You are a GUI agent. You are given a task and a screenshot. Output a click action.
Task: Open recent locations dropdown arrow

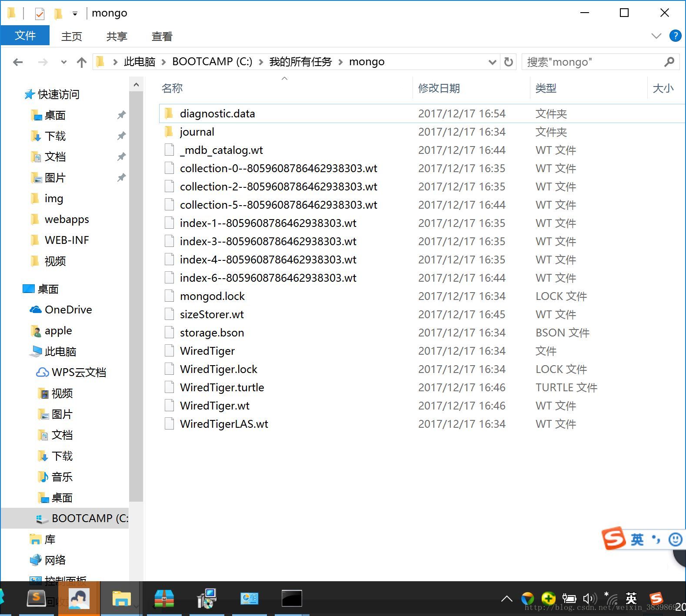64,62
